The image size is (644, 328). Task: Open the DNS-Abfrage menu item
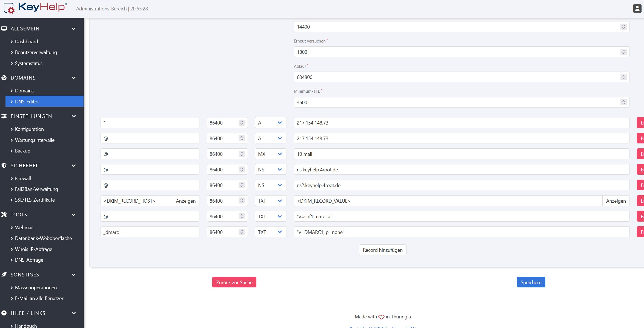pyautogui.click(x=29, y=260)
